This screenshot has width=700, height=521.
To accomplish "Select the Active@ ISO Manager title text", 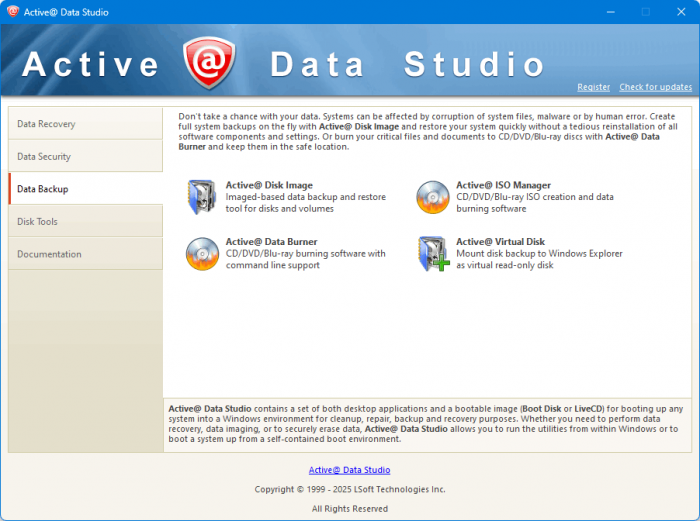I will (503, 185).
